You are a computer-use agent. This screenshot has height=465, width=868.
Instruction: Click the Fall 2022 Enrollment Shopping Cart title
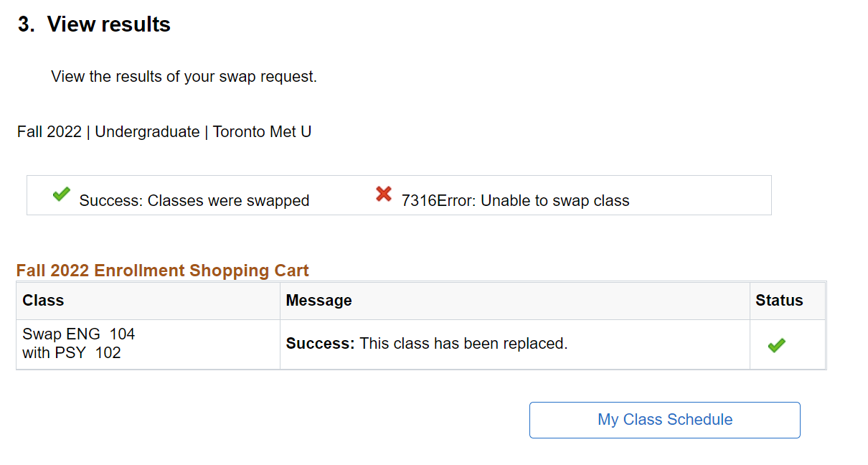pos(163,271)
